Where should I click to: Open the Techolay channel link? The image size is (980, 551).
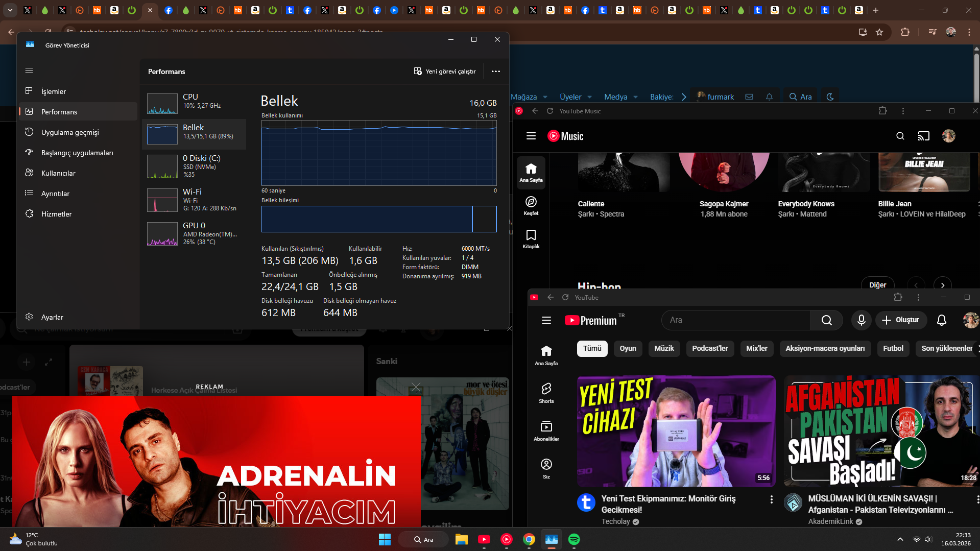(615, 521)
